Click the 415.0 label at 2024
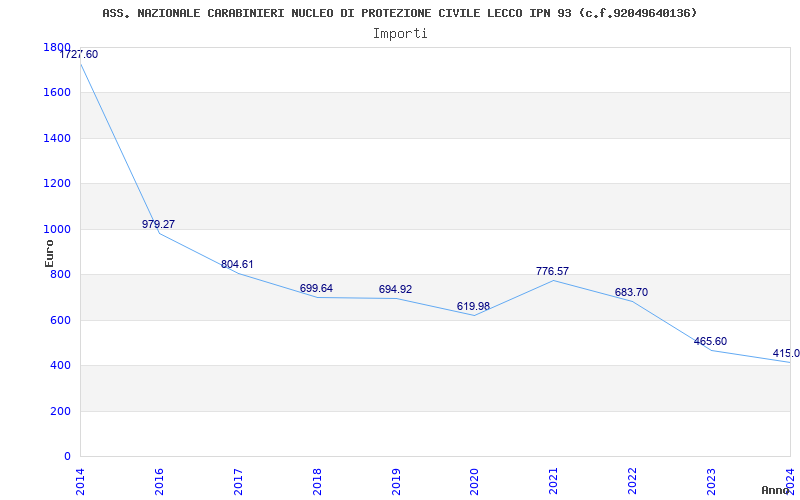 [x=786, y=354]
